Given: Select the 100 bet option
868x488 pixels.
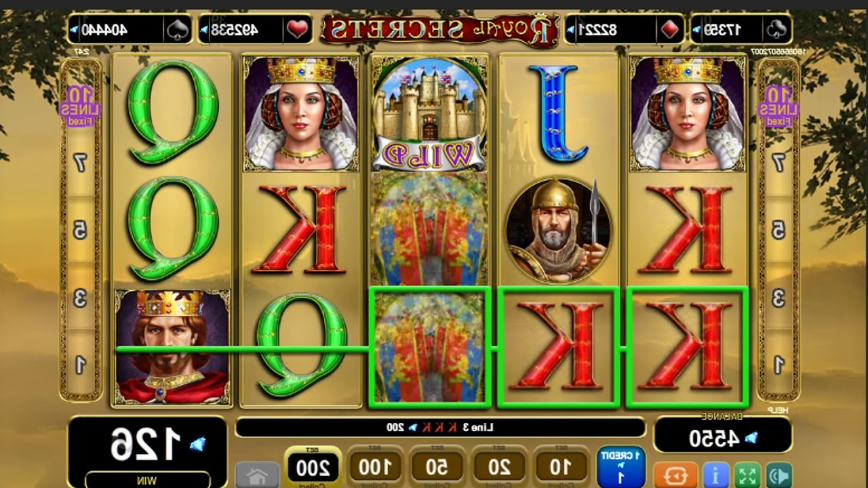Looking at the screenshot, I should (x=374, y=466).
